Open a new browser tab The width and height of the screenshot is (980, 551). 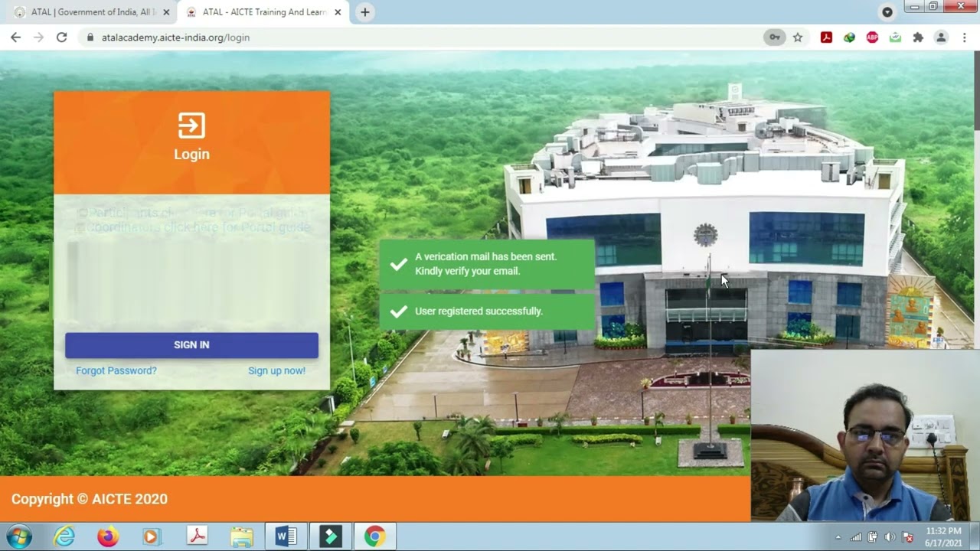click(x=365, y=12)
